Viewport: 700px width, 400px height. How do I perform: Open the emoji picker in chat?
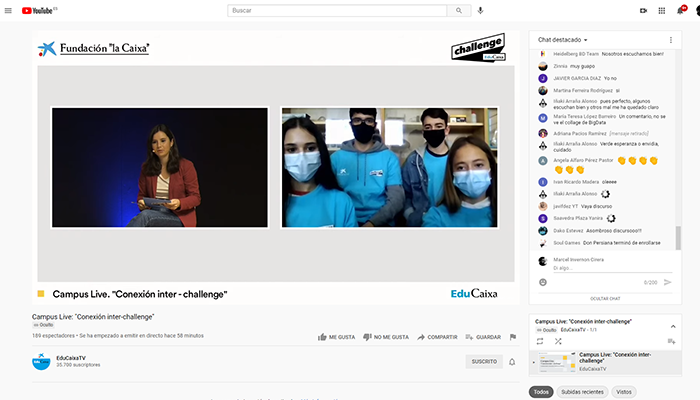pos(543,282)
